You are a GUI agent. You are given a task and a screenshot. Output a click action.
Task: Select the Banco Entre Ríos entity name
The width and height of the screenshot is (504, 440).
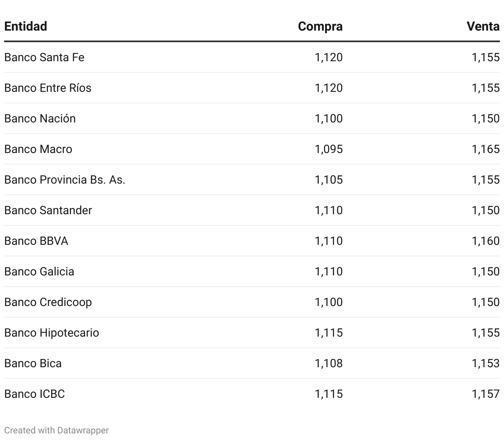48,88
